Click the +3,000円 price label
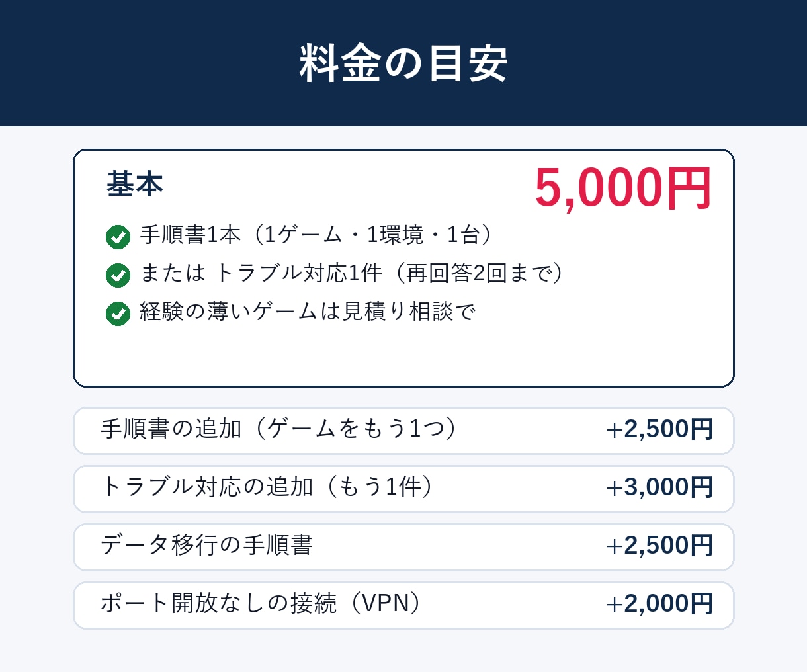The height and width of the screenshot is (672, 807). tap(659, 487)
